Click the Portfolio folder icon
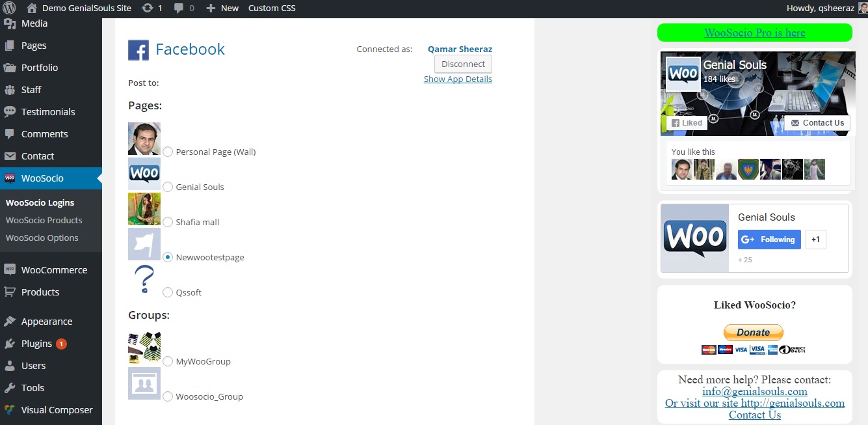This screenshot has height=425, width=868. [10, 68]
